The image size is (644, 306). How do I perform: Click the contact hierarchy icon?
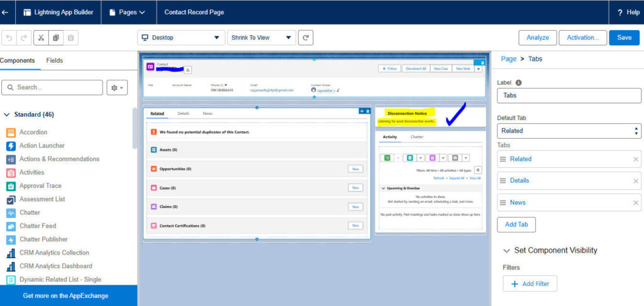point(187,70)
